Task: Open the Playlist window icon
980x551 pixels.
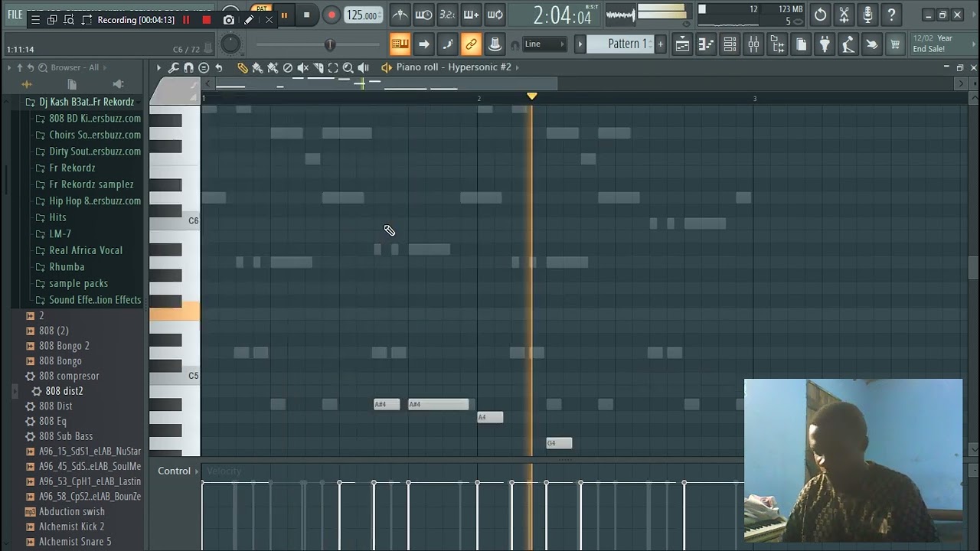Action: coord(682,44)
